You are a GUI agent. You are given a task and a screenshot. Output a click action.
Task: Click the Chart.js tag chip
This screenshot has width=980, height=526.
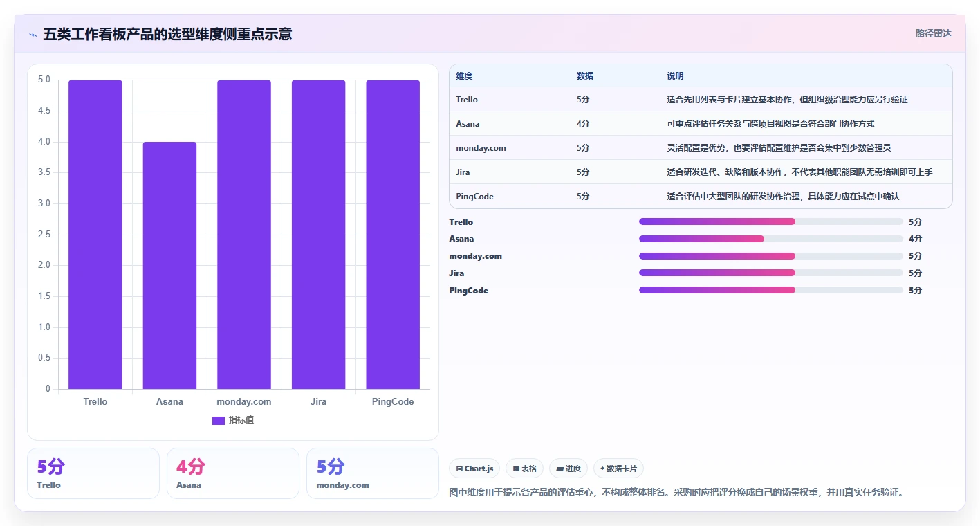[x=474, y=469]
